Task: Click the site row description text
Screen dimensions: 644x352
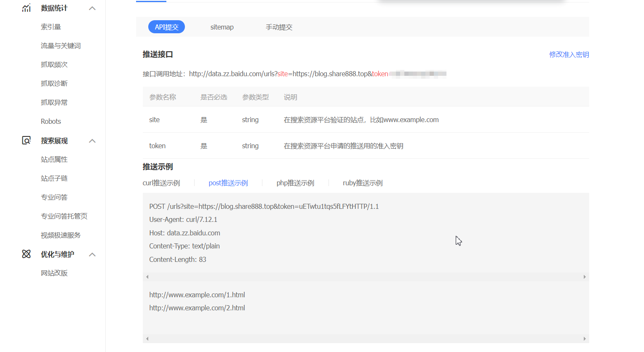Action: click(x=361, y=120)
